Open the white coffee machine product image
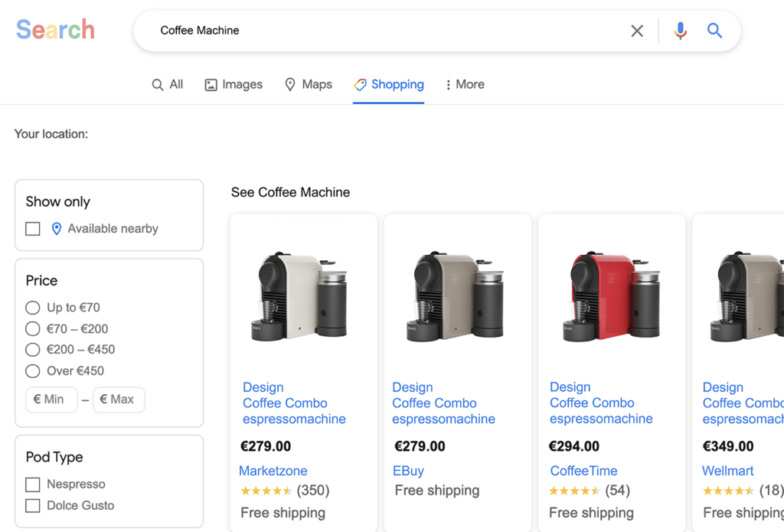This screenshot has height=532, width=784. (x=300, y=296)
